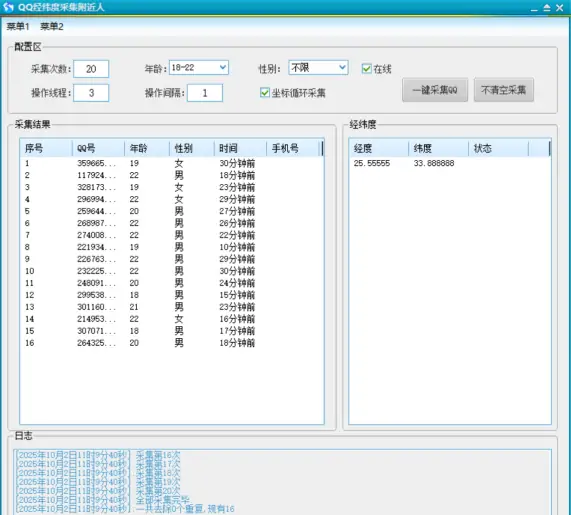
Task: Click the maximize/restore window icon
Action: 547,8
